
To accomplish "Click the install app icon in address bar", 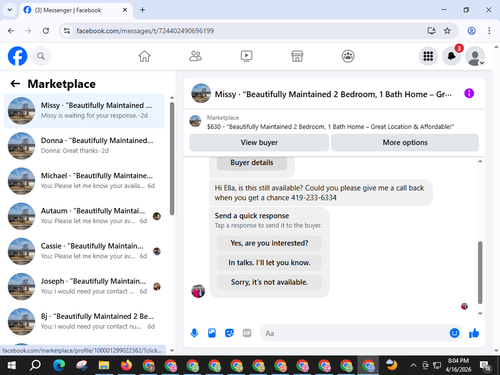I will coord(431,31).
